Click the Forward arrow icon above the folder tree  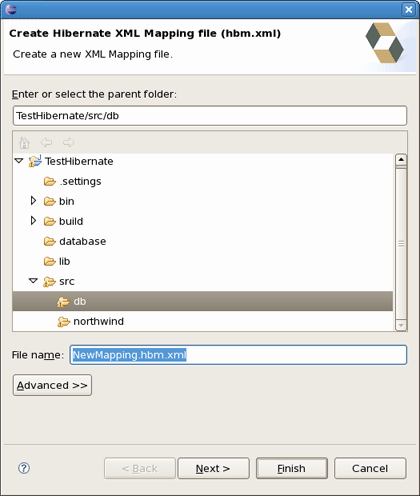point(68,142)
